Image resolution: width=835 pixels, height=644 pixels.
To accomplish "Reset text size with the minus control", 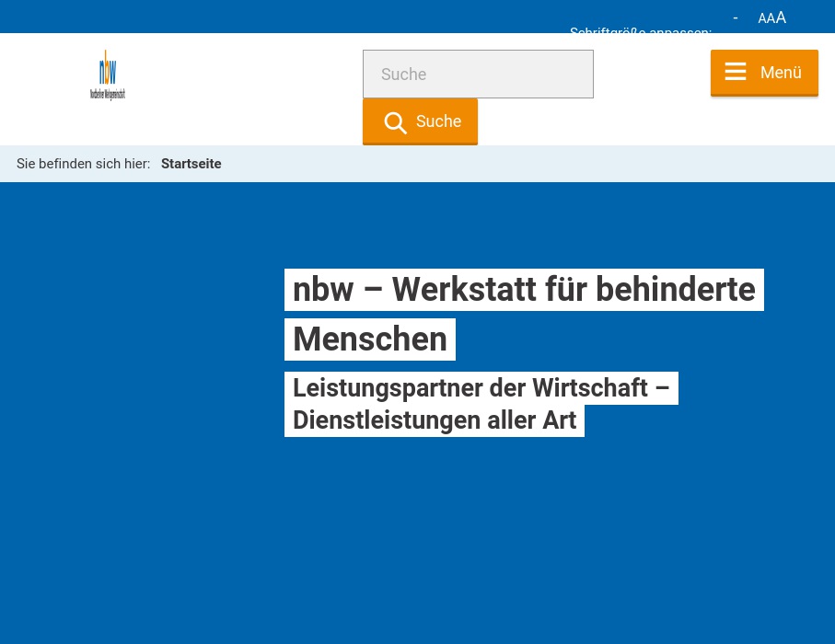I will 736,18.
